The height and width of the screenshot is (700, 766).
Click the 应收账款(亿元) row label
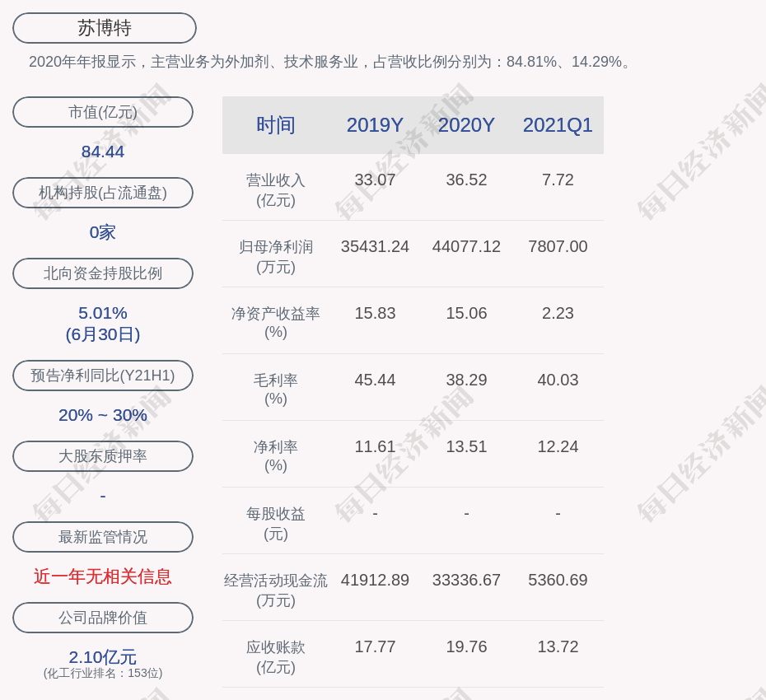pos(276,657)
